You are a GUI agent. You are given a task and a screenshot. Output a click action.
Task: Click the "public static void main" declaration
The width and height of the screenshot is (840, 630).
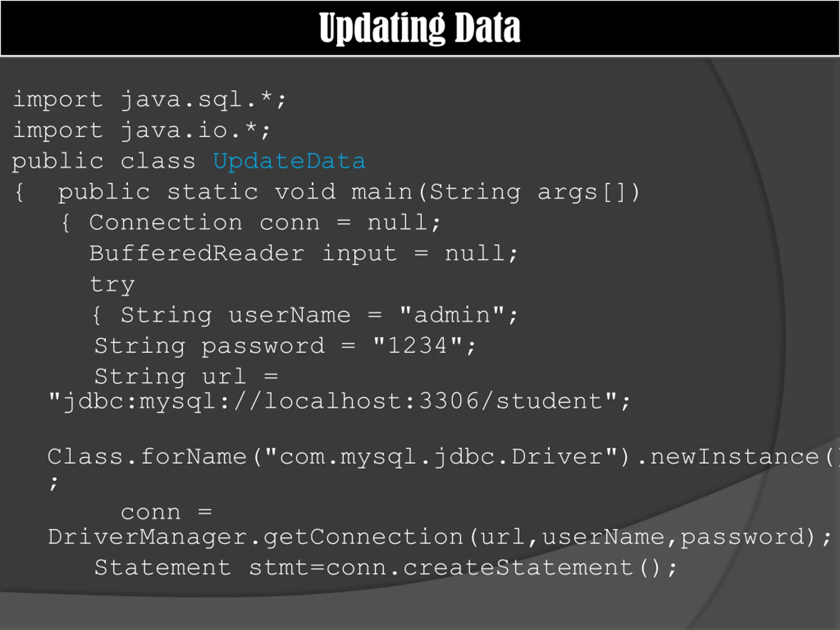click(235, 192)
